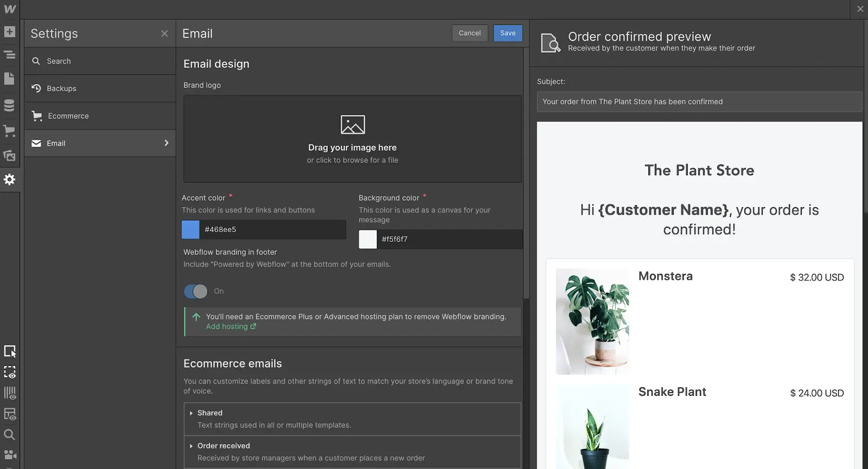Screen dimensions: 868x469
Task: Select Search in Settings menu
Action: [100, 61]
